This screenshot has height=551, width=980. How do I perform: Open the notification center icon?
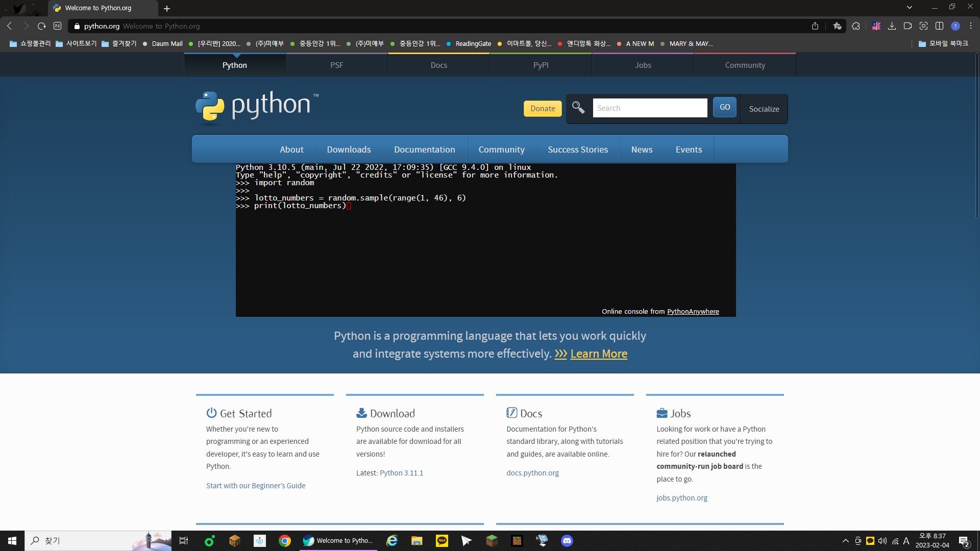coord(964,541)
